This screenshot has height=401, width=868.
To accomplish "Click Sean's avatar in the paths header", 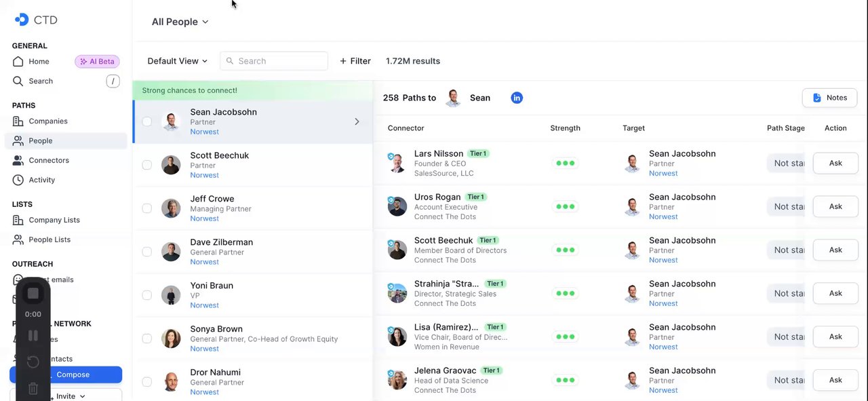I will coord(454,98).
